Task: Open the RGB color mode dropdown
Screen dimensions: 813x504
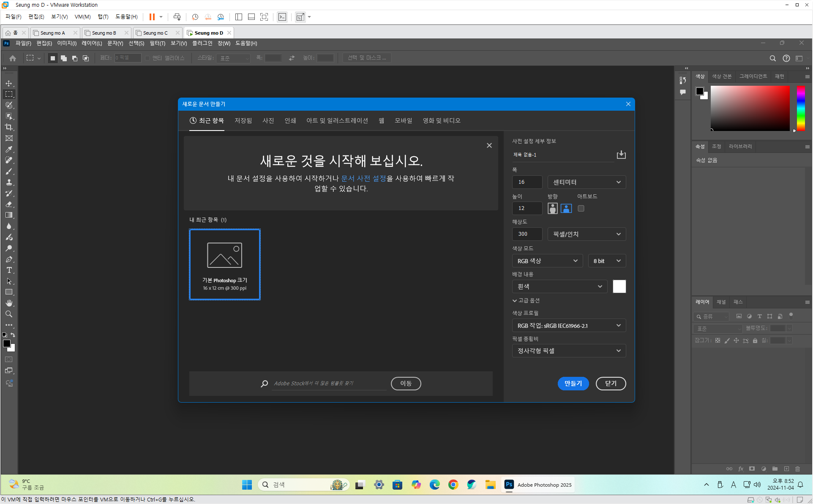Action: 547,261
